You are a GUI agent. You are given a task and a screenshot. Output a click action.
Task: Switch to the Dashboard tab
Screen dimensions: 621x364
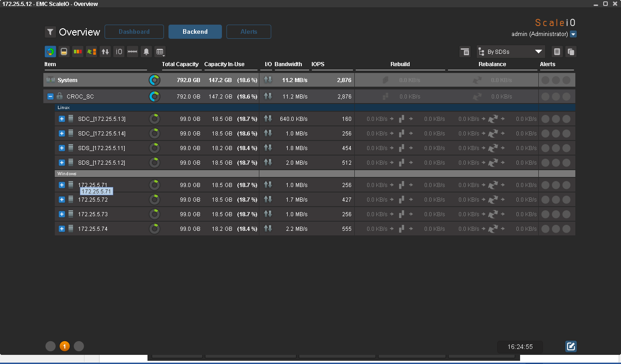click(134, 31)
